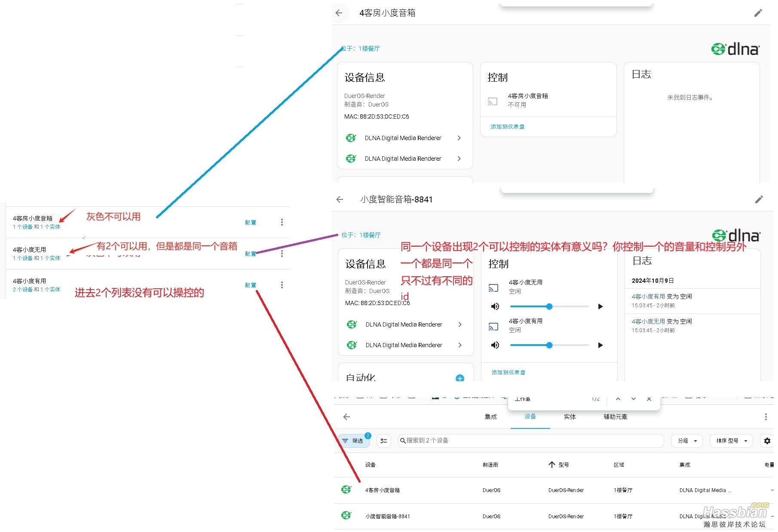Click 2个设备和1个实体 under 4客小度有用
The height and width of the screenshot is (532, 778).
coord(37,290)
